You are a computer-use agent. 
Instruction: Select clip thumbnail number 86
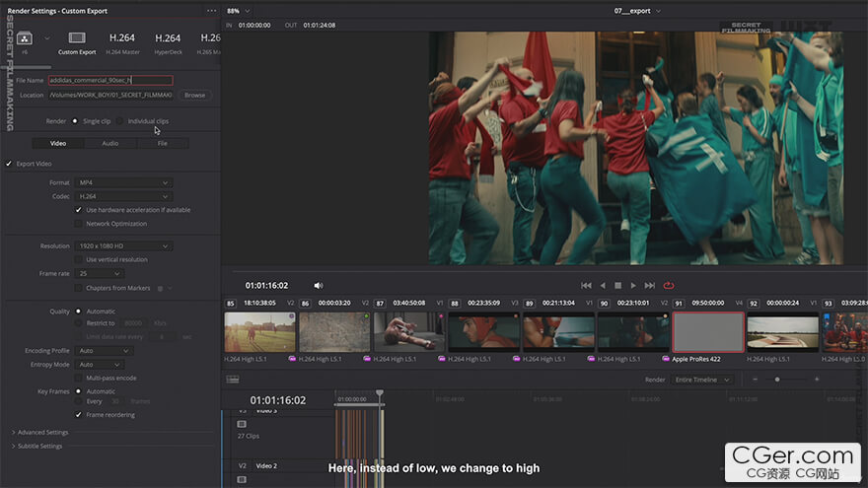tap(334, 332)
